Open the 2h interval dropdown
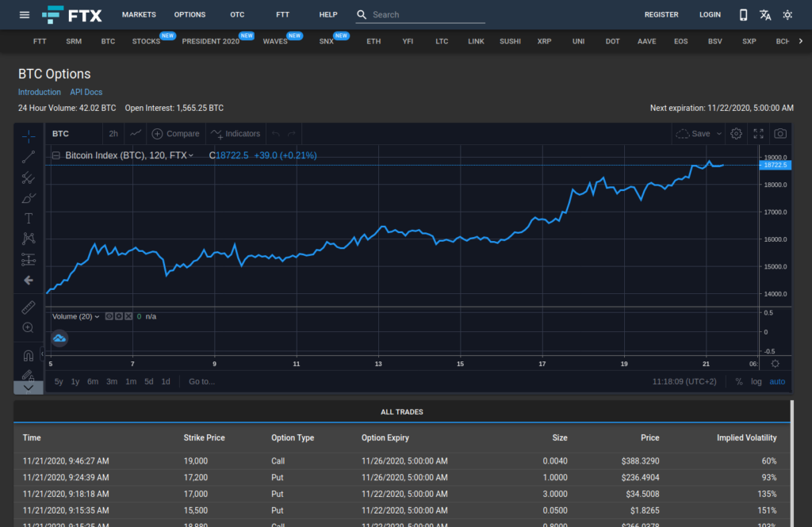812x527 pixels. coord(113,134)
